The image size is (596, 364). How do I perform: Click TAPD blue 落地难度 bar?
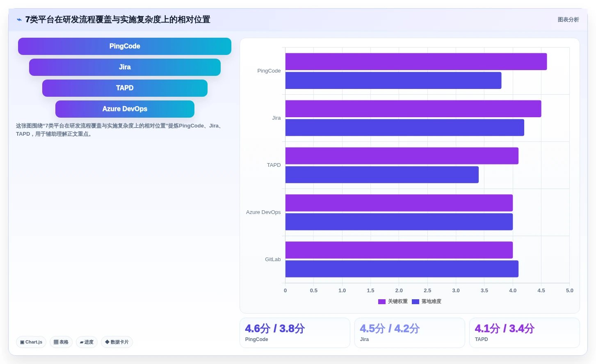point(382,175)
